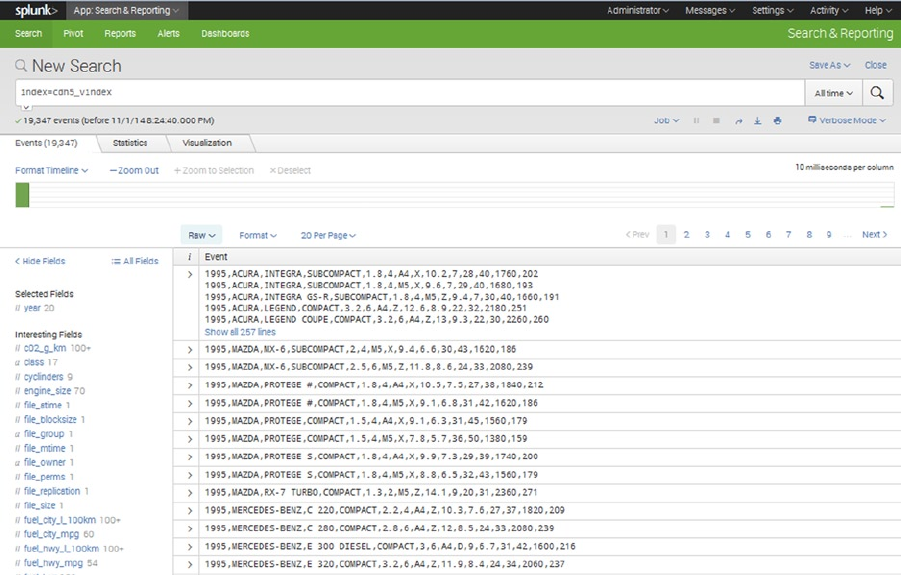Click the year selected field
This screenshot has height=575, width=901.
(x=32, y=308)
